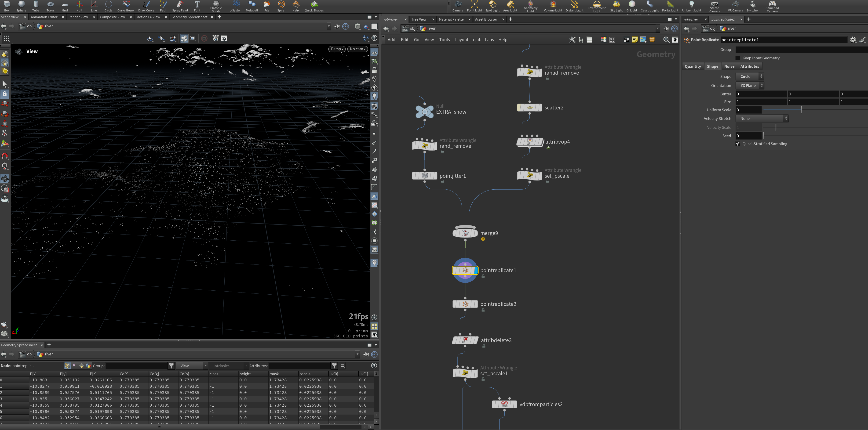Open the Intrinsics dropdown

coord(229,366)
